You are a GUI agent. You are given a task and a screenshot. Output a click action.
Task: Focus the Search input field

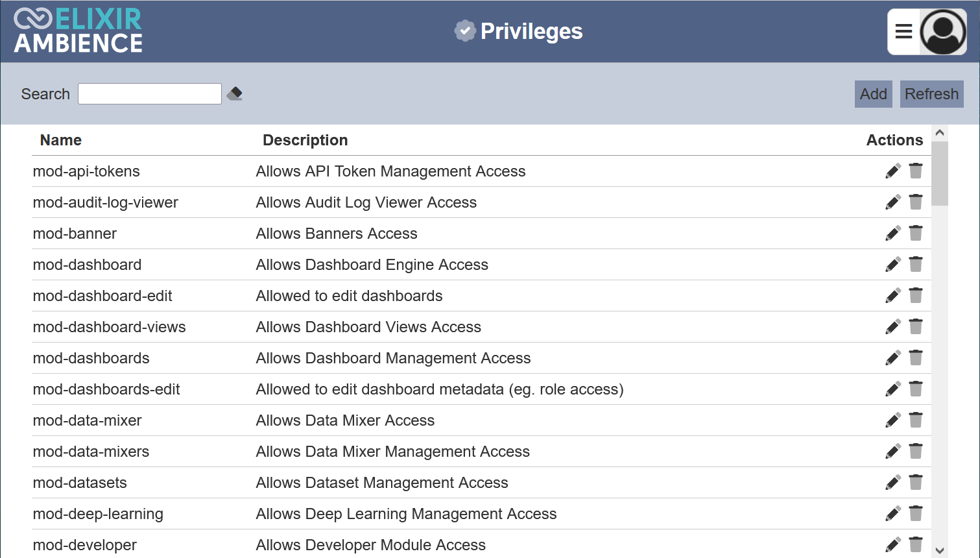[150, 94]
